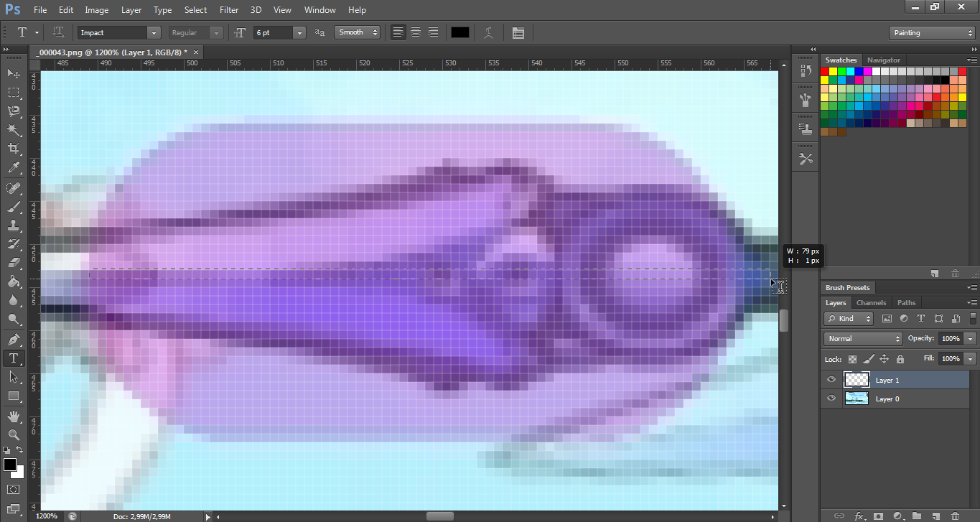The height and width of the screenshot is (522, 980).
Task: Switch to the Channels tab
Action: [x=872, y=303]
